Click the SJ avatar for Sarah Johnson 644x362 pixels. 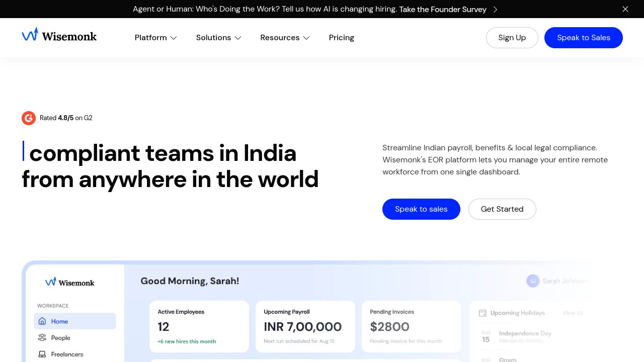[x=533, y=281]
